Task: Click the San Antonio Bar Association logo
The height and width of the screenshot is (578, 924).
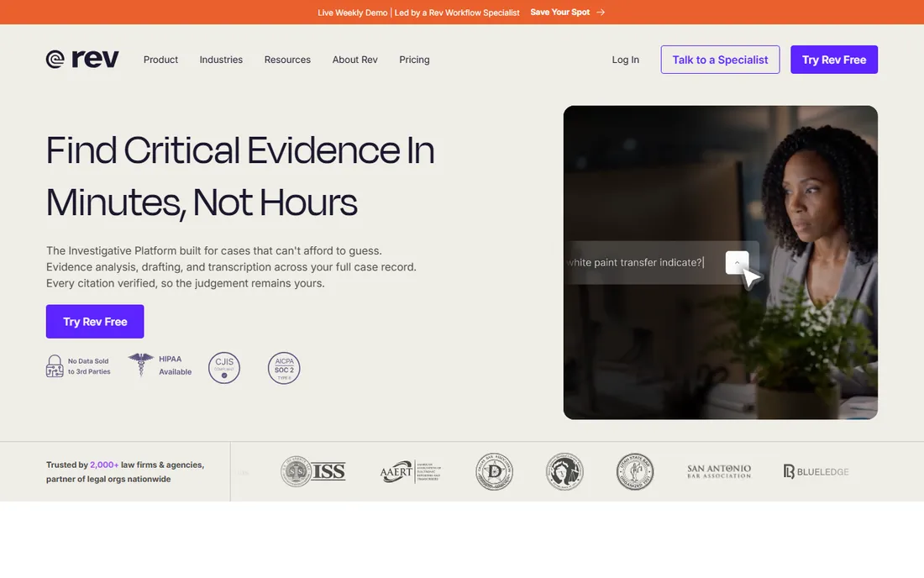Action: (x=719, y=471)
